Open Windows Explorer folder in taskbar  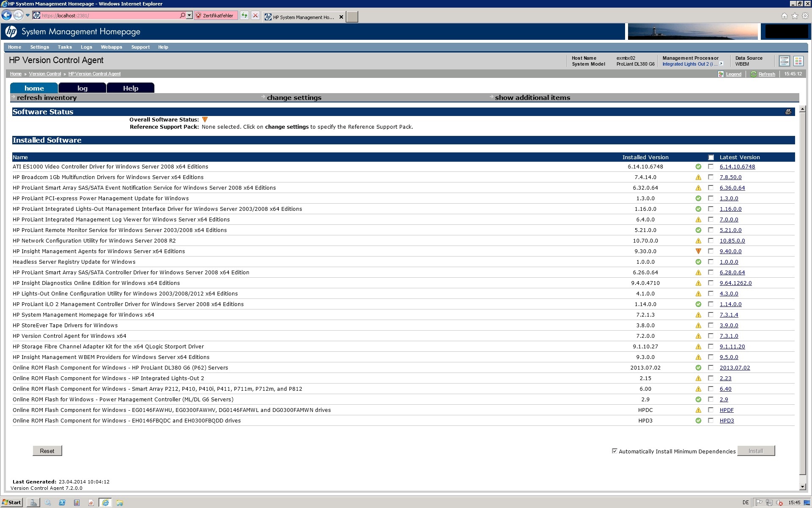pos(120,502)
